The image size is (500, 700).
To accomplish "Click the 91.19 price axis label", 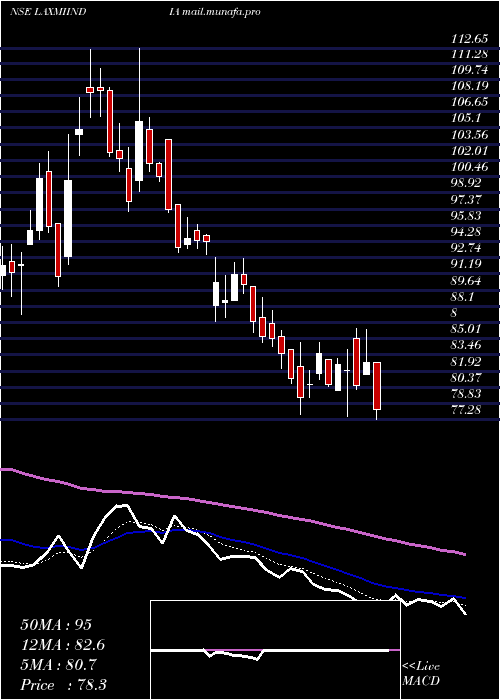I will point(467,264).
